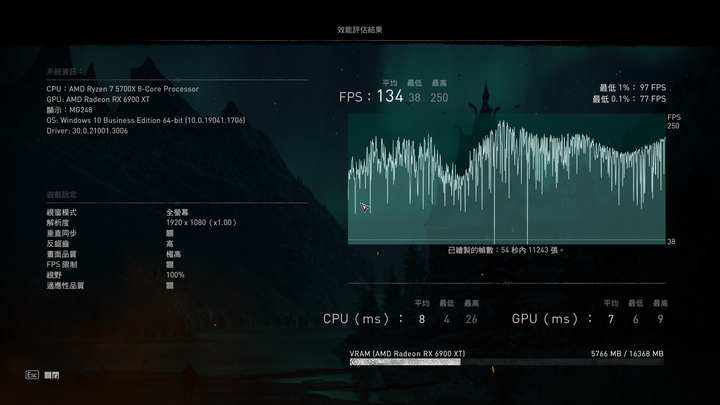
Task: Click the VRAM AMD Radeon RX 6900 XT label
Action: [x=407, y=354]
